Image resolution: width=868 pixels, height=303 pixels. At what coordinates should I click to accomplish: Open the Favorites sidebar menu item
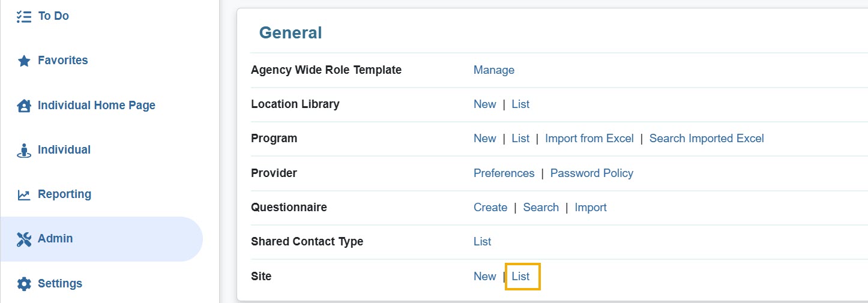(x=62, y=61)
